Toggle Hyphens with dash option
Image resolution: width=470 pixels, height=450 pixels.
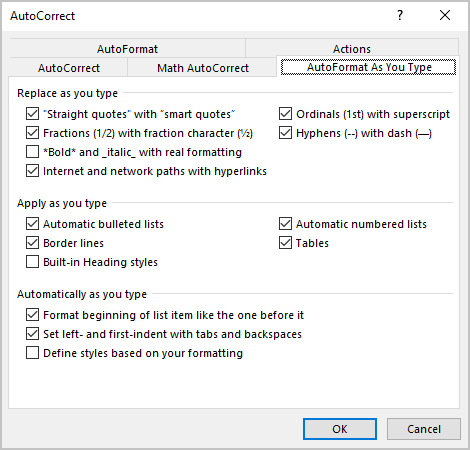click(285, 133)
